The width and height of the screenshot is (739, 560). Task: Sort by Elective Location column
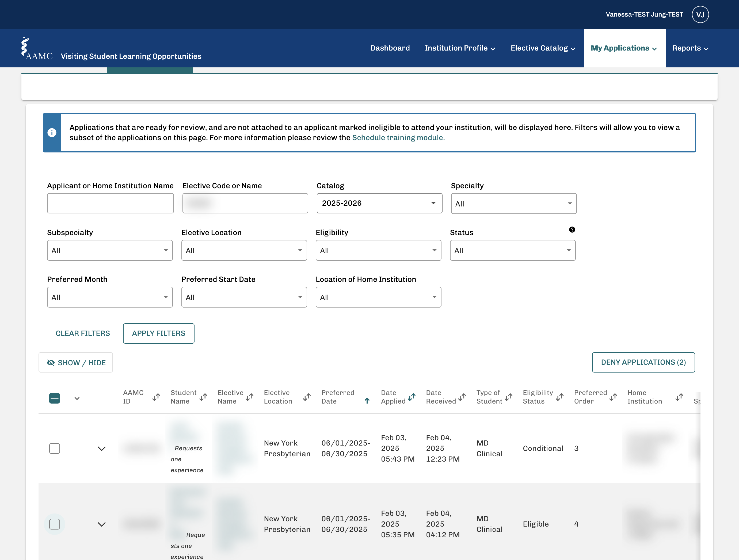pos(307,397)
